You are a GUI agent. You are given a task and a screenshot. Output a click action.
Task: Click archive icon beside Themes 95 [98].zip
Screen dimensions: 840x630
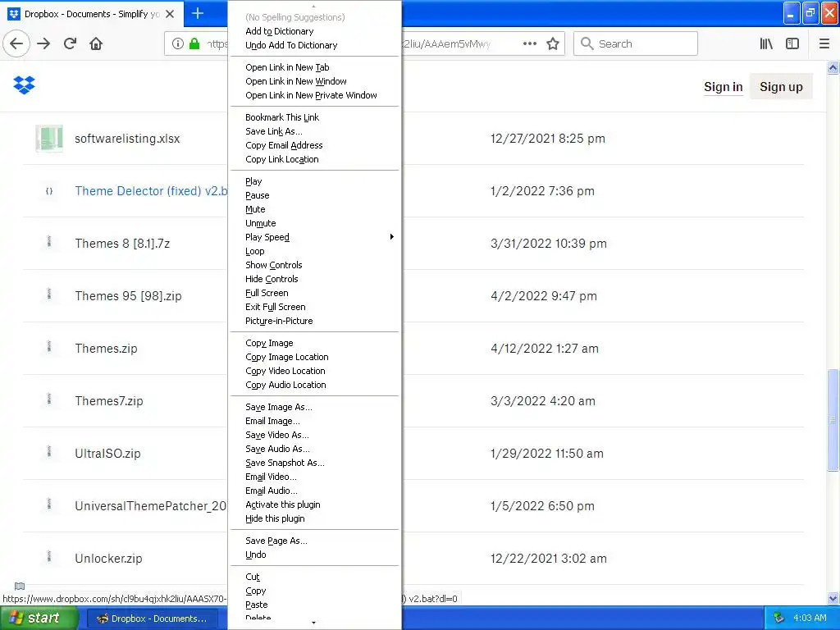49,294
